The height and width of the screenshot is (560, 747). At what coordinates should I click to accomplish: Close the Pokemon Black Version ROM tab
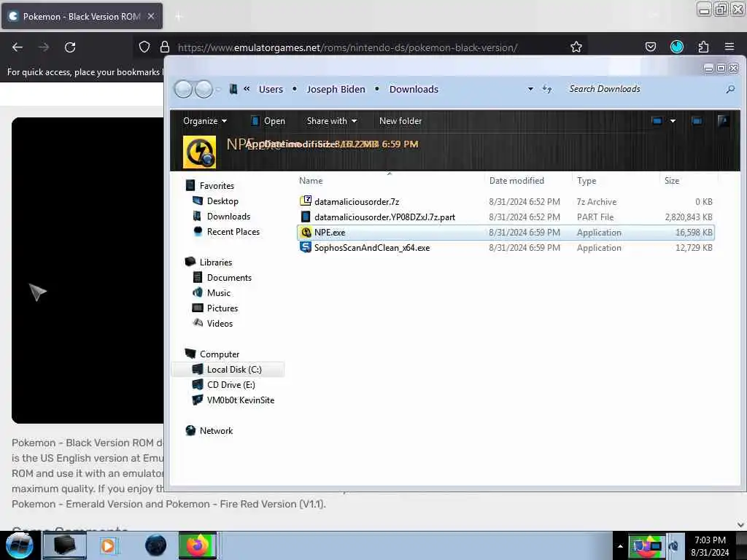pos(151,16)
